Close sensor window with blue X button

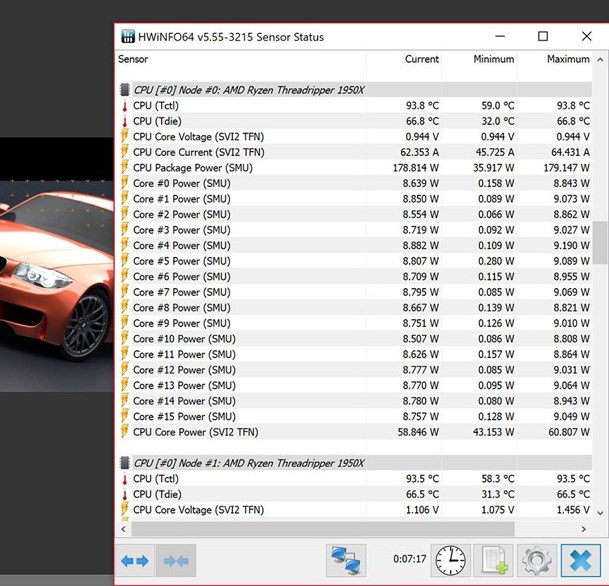tap(581, 560)
